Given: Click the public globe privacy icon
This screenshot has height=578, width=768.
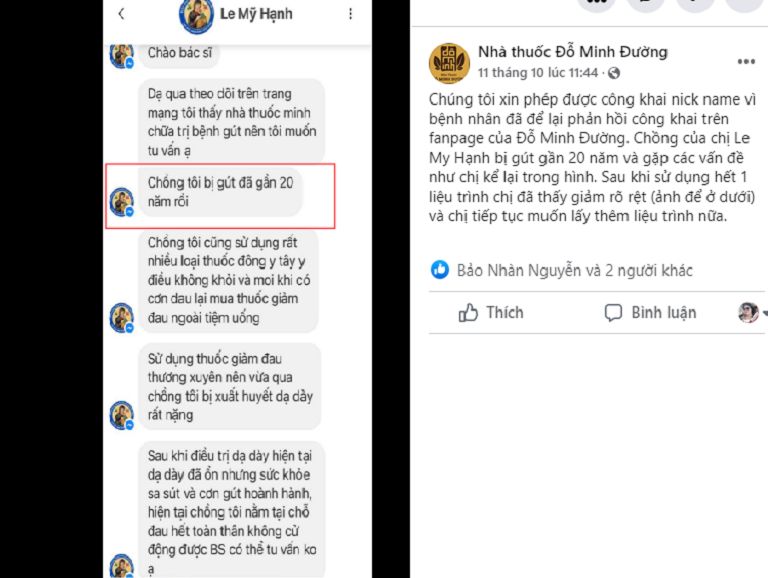Looking at the screenshot, I should coord(614,73).
